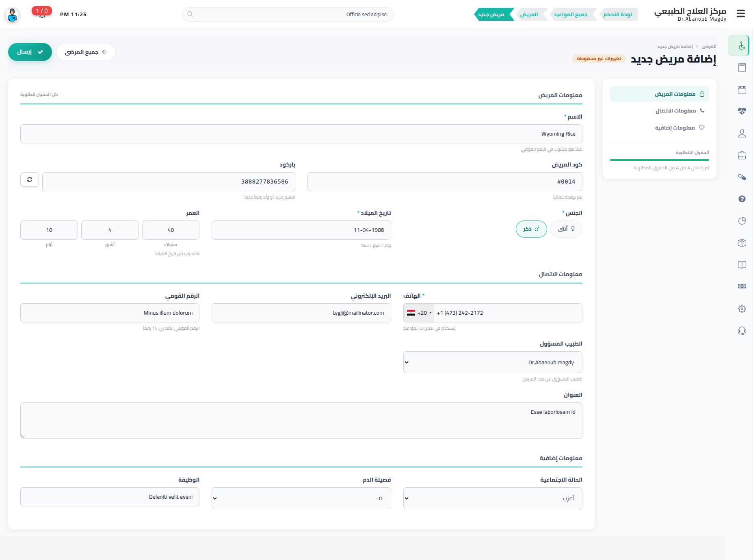Click the pie chart reports icon

742,221
